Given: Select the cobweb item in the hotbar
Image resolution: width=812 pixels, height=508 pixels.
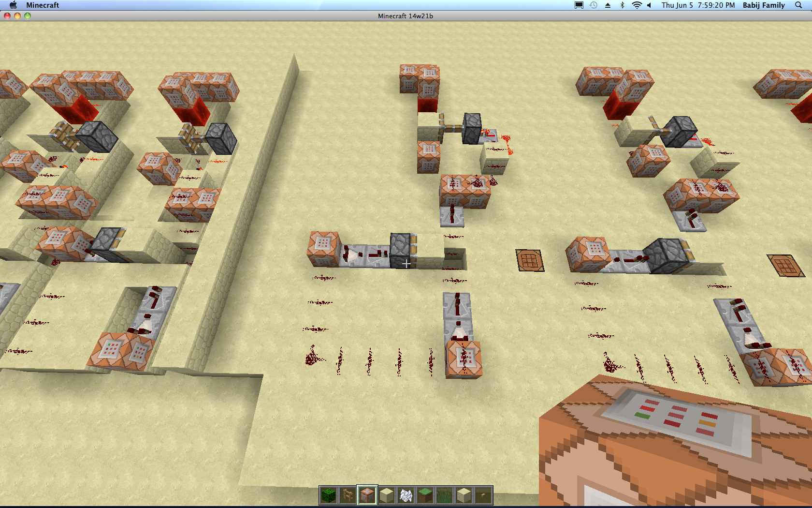Looking at the screenshot, I should click(x=406, y=495).
